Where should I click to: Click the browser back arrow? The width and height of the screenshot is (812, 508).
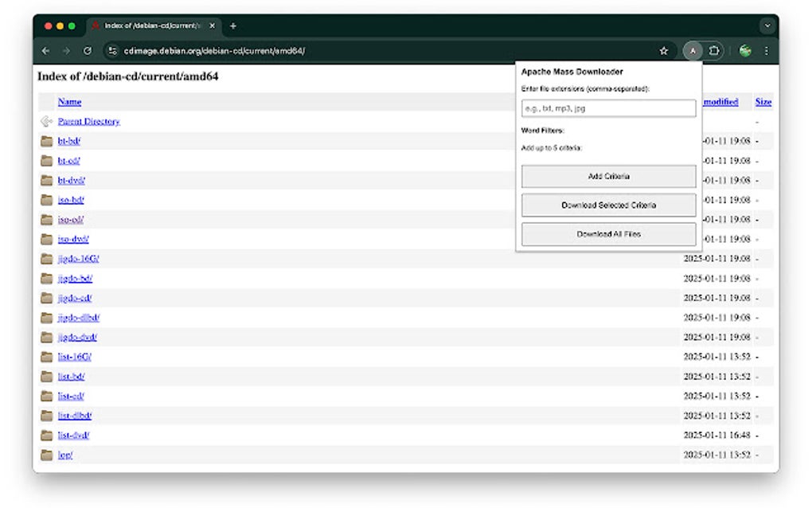(x=45, y=50)
